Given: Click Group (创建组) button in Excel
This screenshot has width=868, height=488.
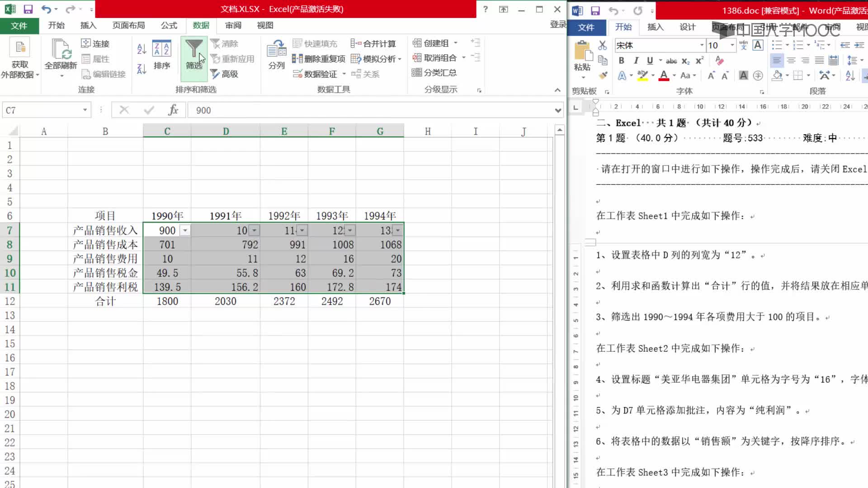Looking at the screenshot, I should point(431,43).
